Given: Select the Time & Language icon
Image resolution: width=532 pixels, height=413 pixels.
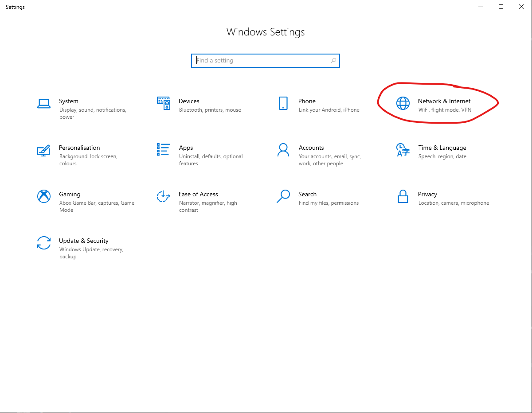Looking at the screenshot, I should tap(403, 150).
